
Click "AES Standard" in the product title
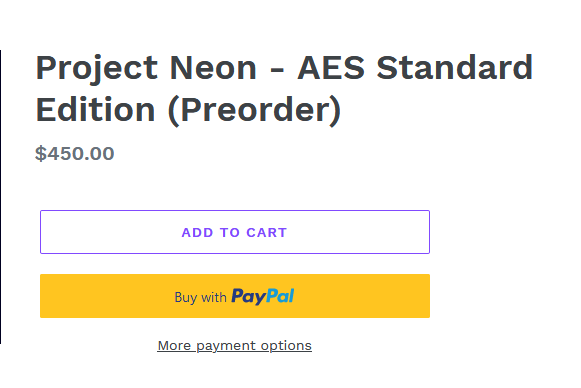(415, 67)
